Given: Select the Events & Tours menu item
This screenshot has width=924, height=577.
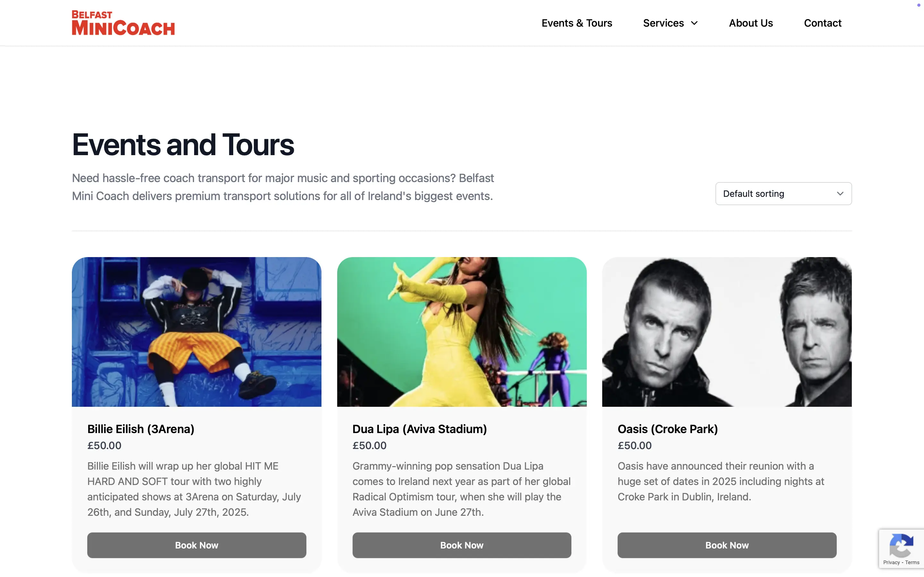Looking at the screenshot, I should (x=577, y=23).
